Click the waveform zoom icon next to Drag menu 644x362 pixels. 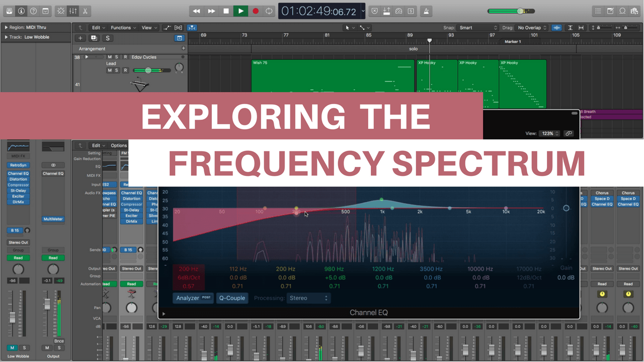click(556, 27)
